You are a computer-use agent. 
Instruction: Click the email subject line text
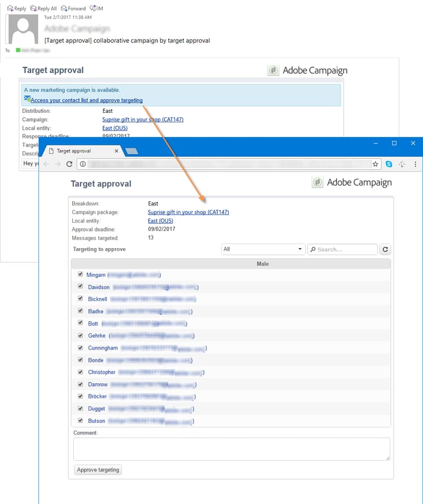click(x=127, y=41)
